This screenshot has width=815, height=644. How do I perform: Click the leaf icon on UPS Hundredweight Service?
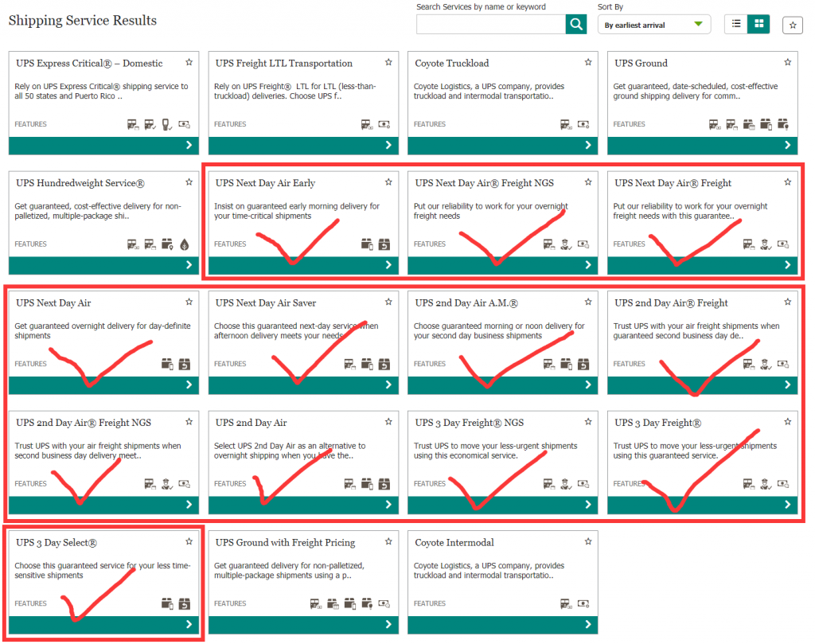185,244
